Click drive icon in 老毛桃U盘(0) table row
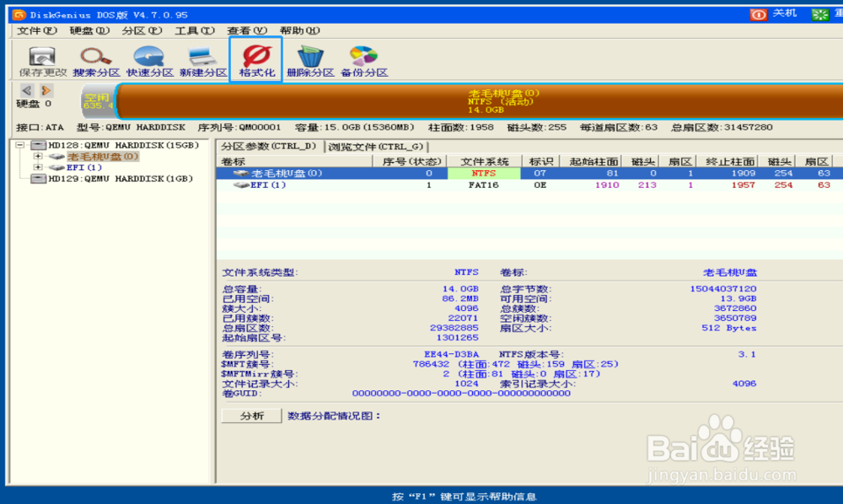The image size is (843, 504). point(241,174)
